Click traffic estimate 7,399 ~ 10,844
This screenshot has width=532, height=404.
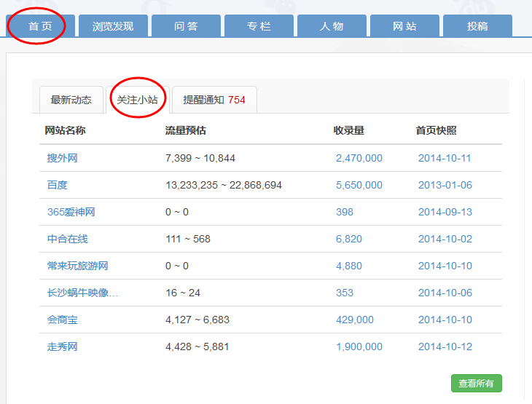200,158
